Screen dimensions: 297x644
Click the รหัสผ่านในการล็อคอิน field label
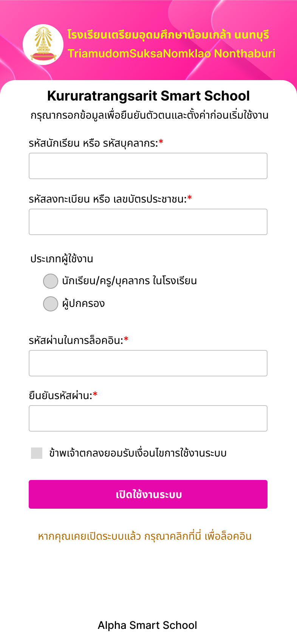[76, 341]
